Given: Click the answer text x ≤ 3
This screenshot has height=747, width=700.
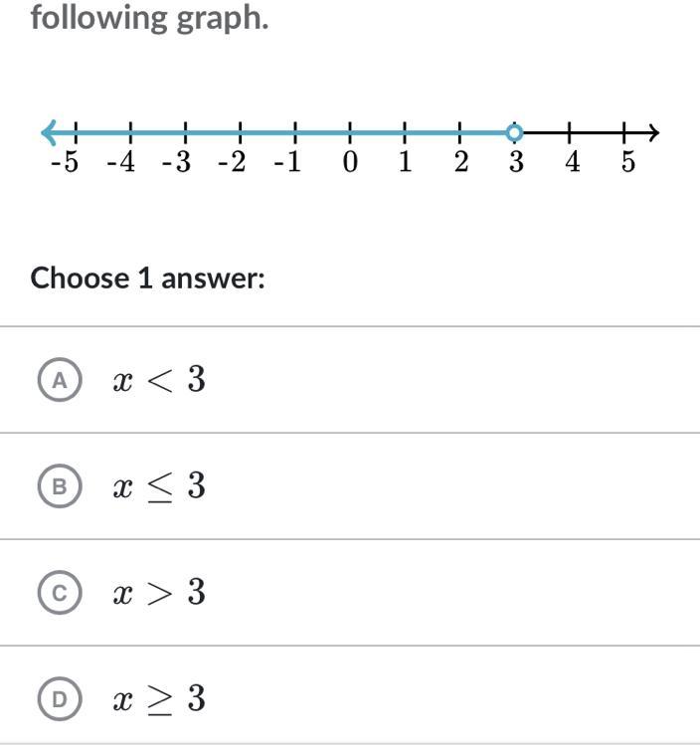Looking at the screenshot, I should point(159,486).
